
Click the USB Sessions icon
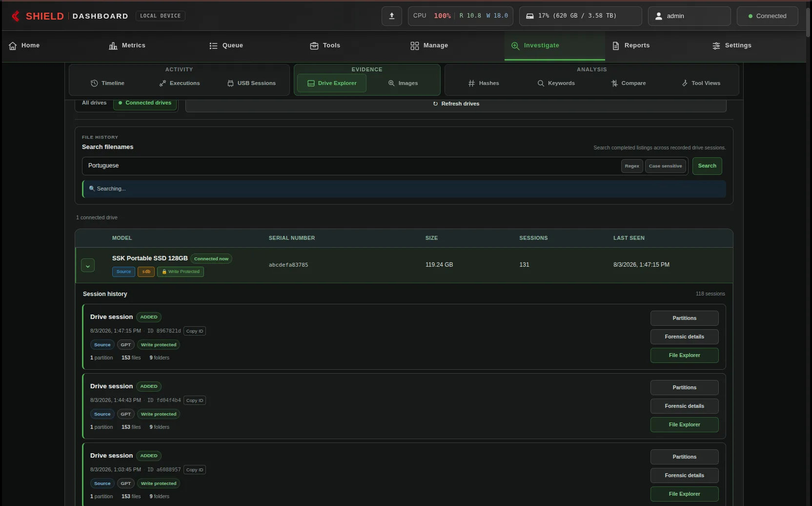(230, 84)
